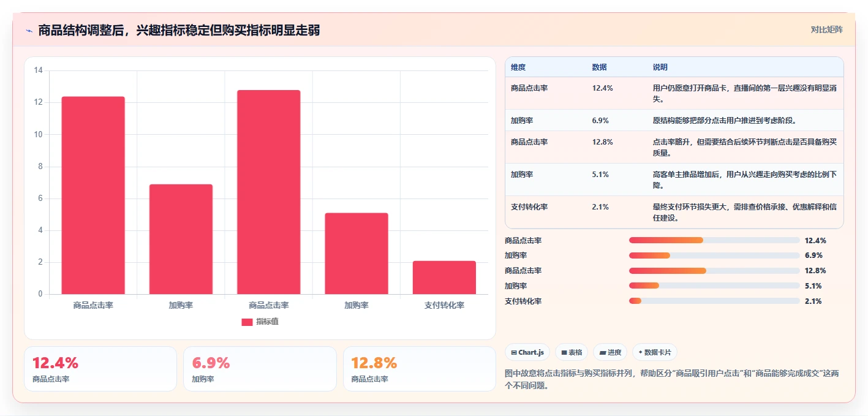The width and height of the screenshot is (868, 416).
Task: Click the 10 tick on the y-axis
Action: (38, 134)
